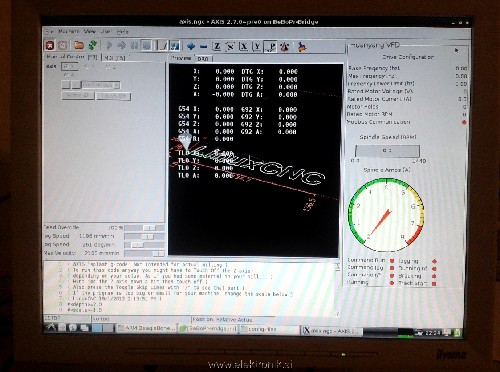Pause execution with the pause icon
Image resolution: width=500 pixels, height=372 pixels.
134,45
